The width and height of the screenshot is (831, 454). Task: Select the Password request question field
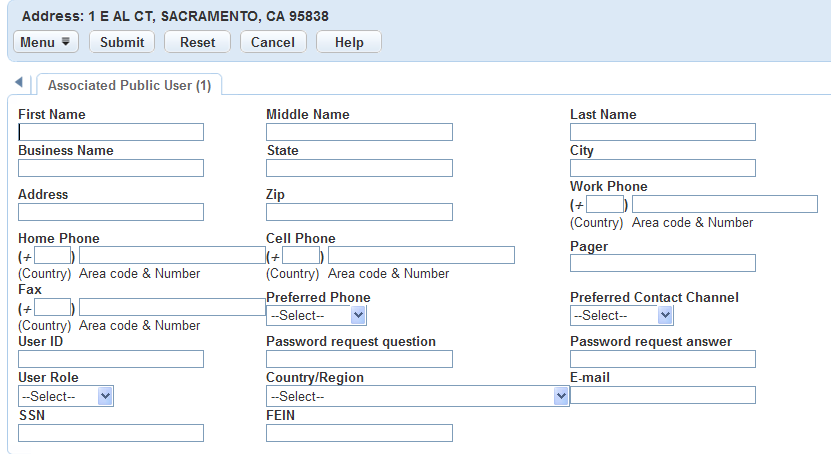[x=359, y=359]
